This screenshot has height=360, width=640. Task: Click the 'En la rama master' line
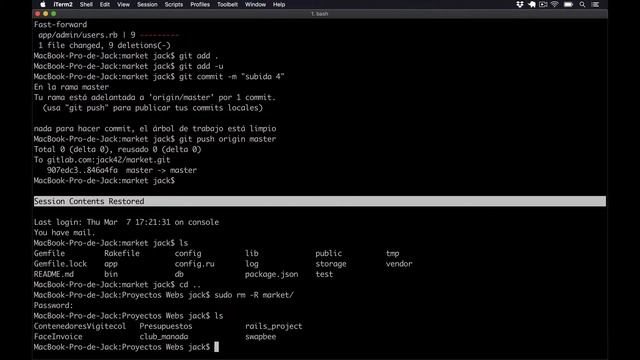(71, 87)
